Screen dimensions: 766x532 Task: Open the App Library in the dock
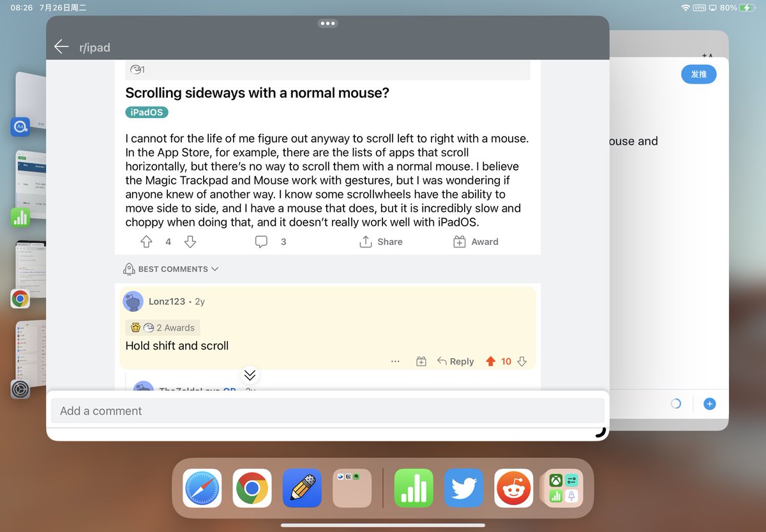562,488
